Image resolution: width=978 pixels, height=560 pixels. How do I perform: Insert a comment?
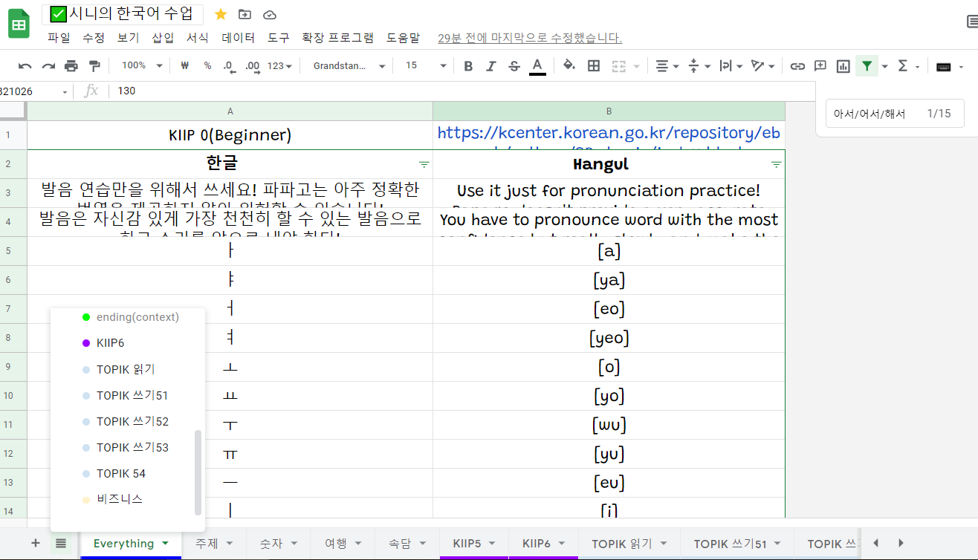pyautogui.click(x=819, y=65)
